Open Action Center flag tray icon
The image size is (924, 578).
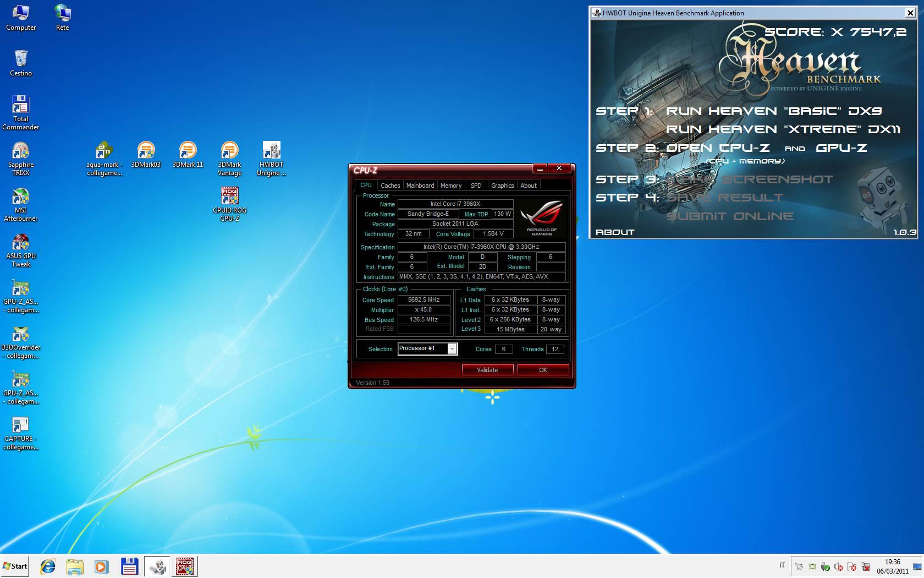pyautogui.click(x=852, y=566)
